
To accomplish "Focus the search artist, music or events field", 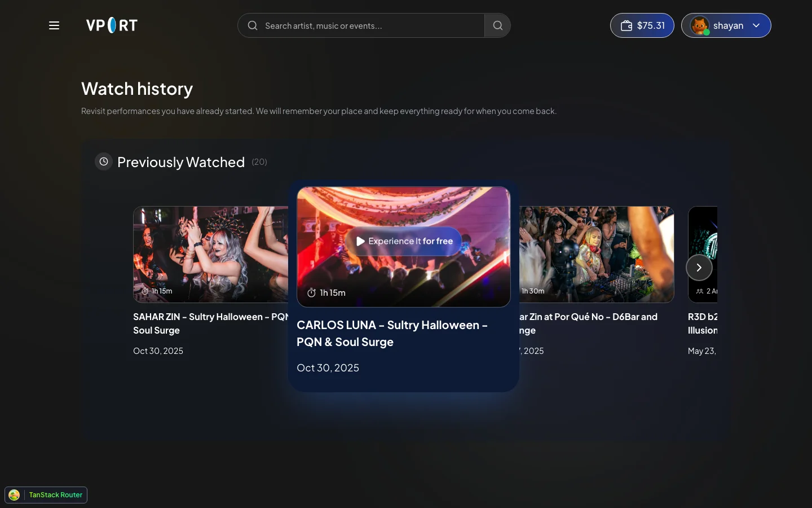I will click(x=361, y=25).
